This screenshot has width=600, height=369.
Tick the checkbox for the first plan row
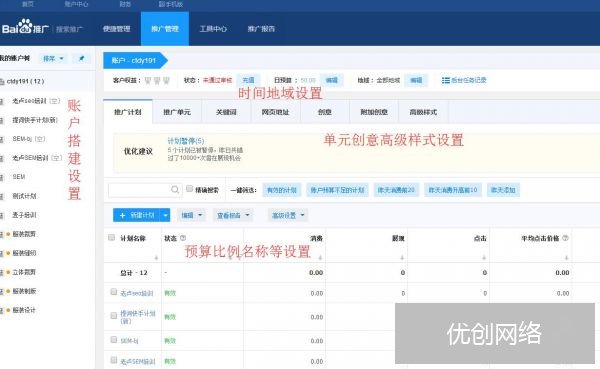114,292
